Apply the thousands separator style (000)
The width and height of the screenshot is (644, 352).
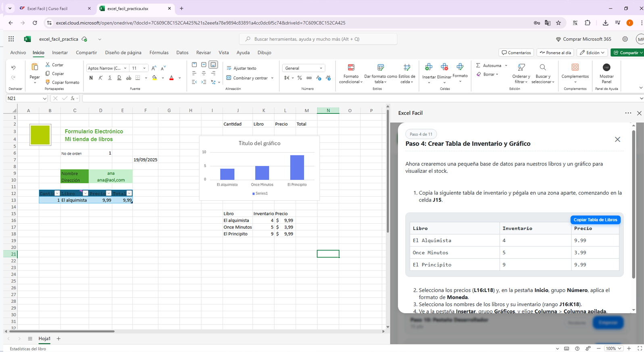[309, 78]
